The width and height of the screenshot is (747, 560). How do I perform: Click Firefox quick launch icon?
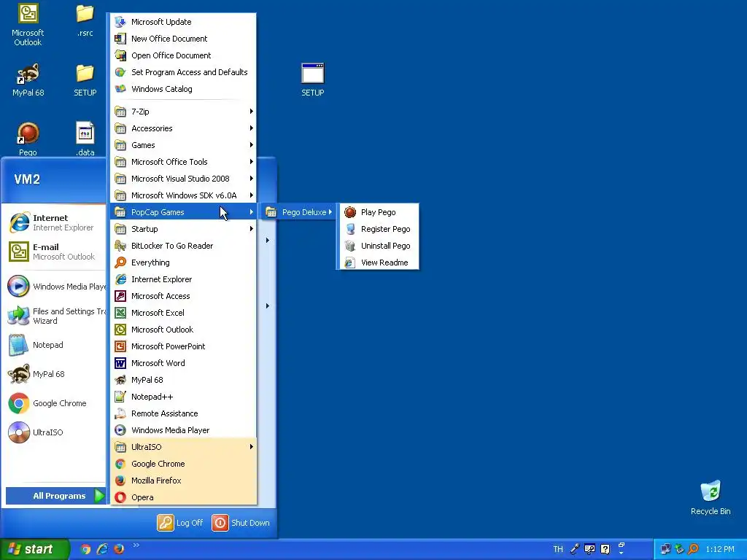pyautogui.click(x=119, y=549)
